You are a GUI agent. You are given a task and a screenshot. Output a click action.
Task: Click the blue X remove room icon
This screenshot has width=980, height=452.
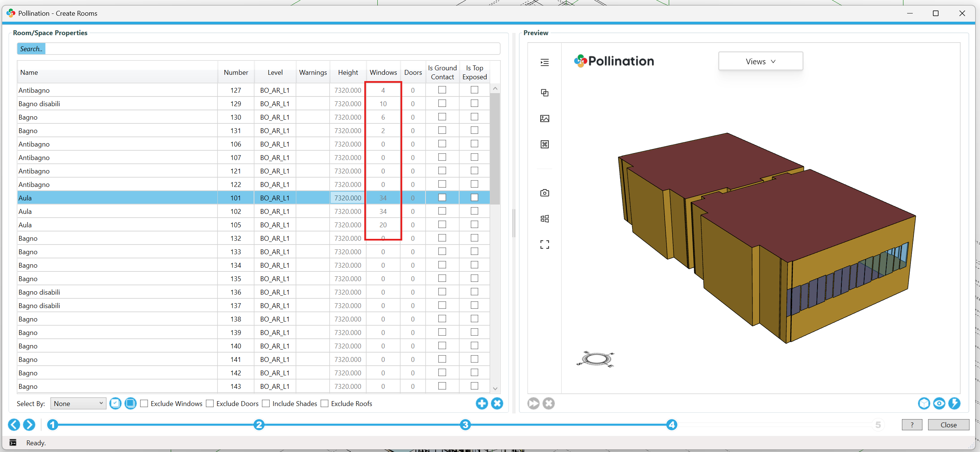[x=497, y=404]
